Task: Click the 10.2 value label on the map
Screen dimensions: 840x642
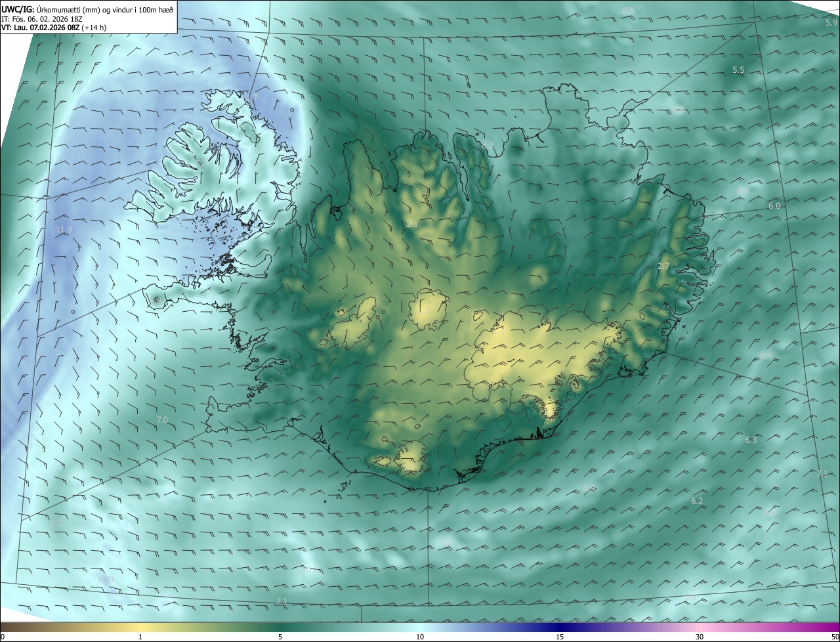Action: pos(310,570)
